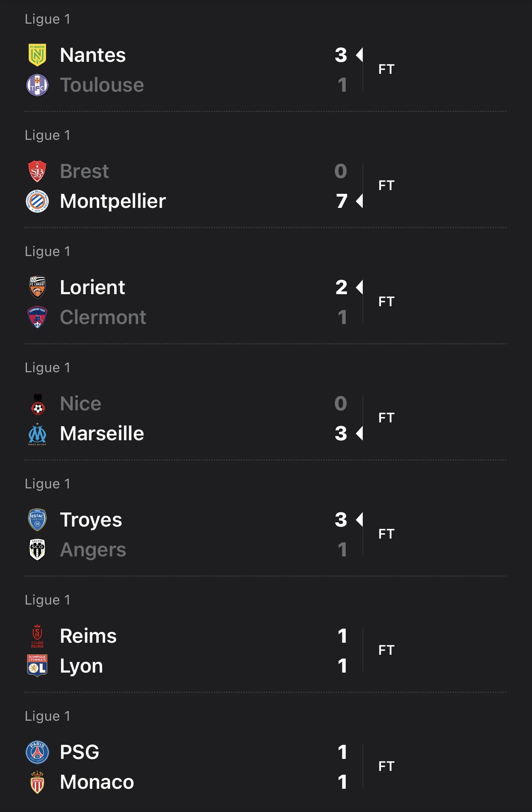Screen dimensions: 532x812
Task: Click the Montpellier club crest
Action: (37, 201)
